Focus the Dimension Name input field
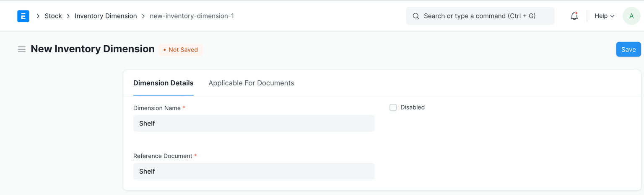644x195 pixels. [254, 123]
